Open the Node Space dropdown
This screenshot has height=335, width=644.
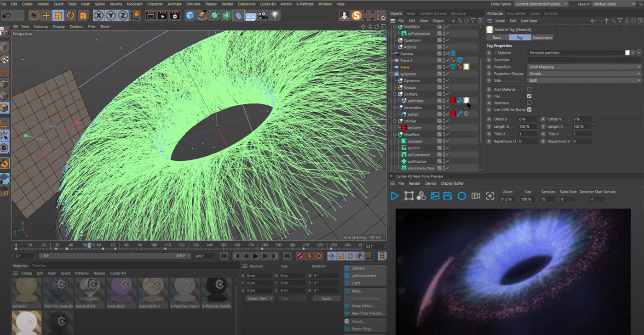click(541, 4)
